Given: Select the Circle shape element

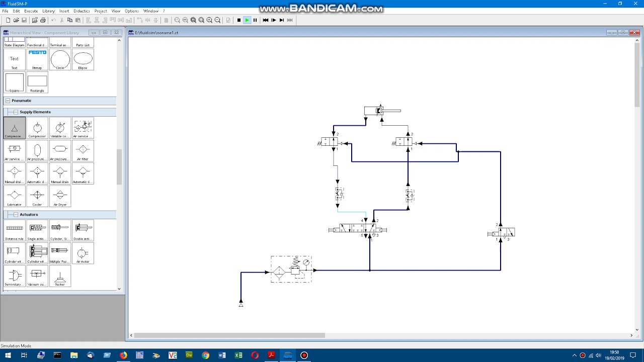Looking at the screenshot, I should tap(60, 60).
